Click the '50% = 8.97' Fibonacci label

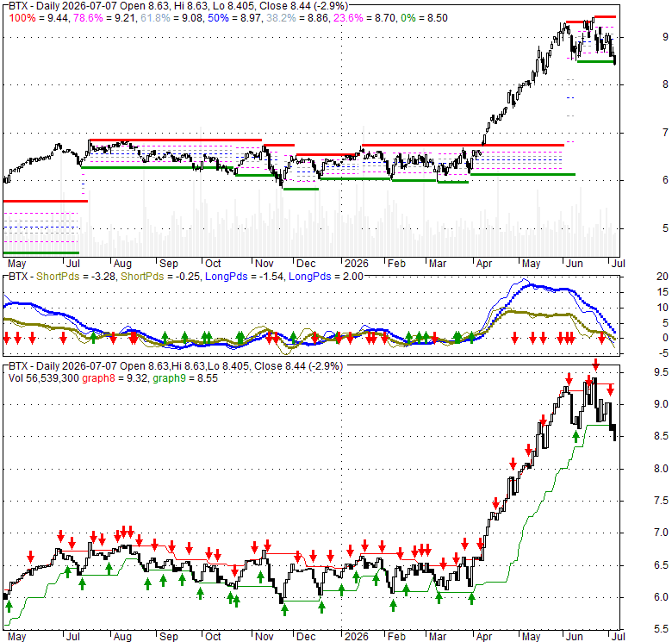click(234, 18)
